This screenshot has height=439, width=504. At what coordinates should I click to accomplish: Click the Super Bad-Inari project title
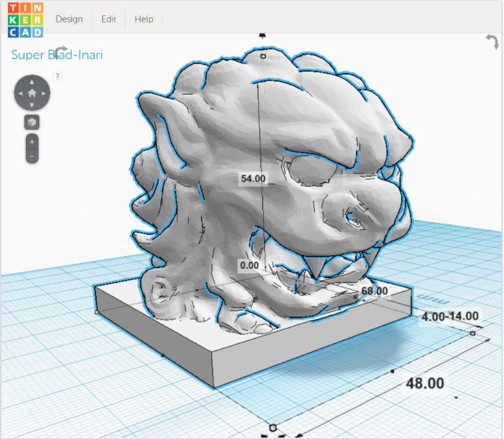tap(57, 55)
